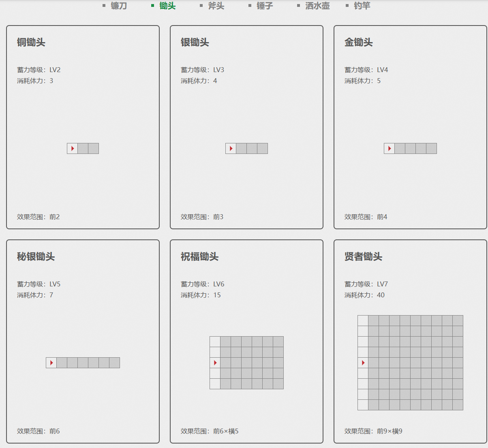This screenshot has height=448, width=488.
Task: Click the 秘银锄头 card title
Action: click(x=36, y=257)
